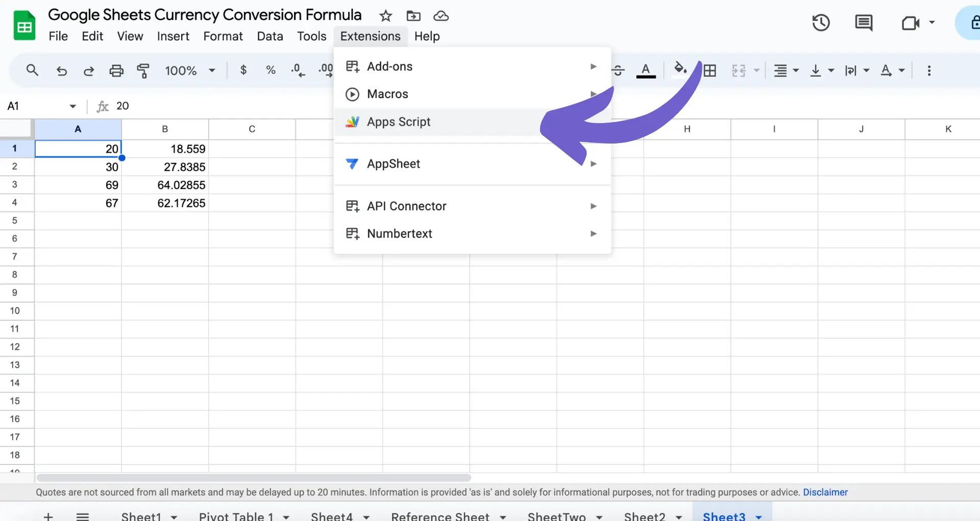Expand the API Connector submenu
The height and width of the screenshot is (521, 980).
pos(472,206)
